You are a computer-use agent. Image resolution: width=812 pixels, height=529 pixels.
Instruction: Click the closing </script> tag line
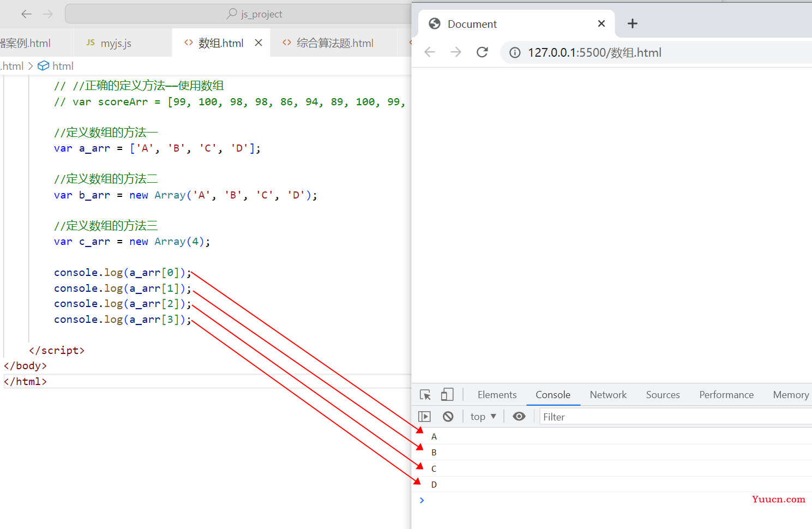coord(57,351)
